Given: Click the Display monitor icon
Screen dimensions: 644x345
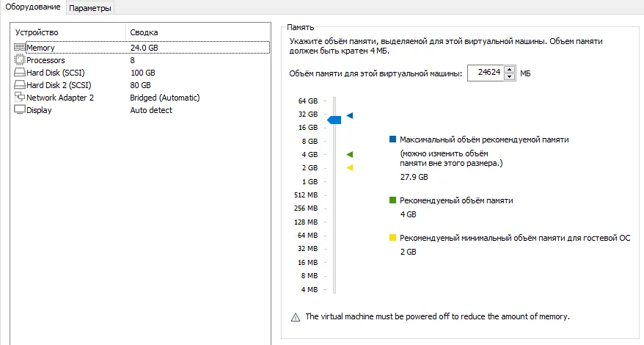Looking at the screenshot, I should click(x=20, y=110).
